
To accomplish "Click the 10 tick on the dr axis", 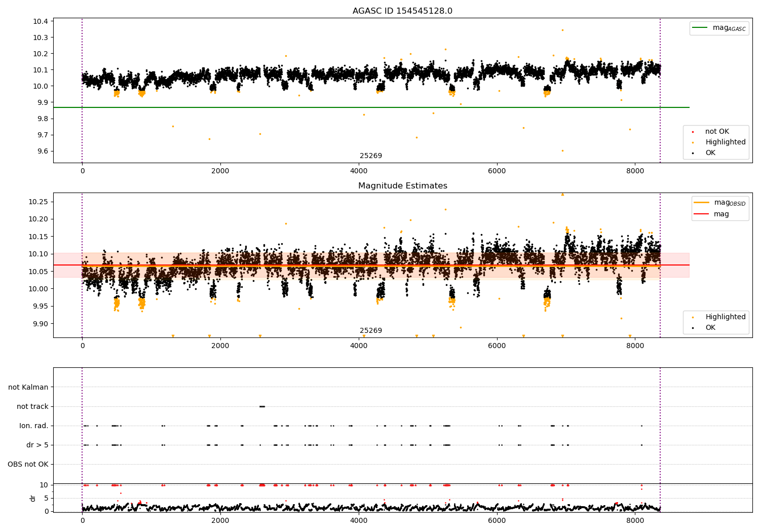I will (45, 485).
